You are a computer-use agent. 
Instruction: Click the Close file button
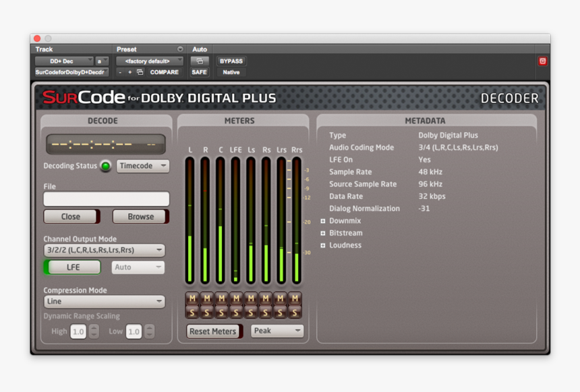click(71, 217)
